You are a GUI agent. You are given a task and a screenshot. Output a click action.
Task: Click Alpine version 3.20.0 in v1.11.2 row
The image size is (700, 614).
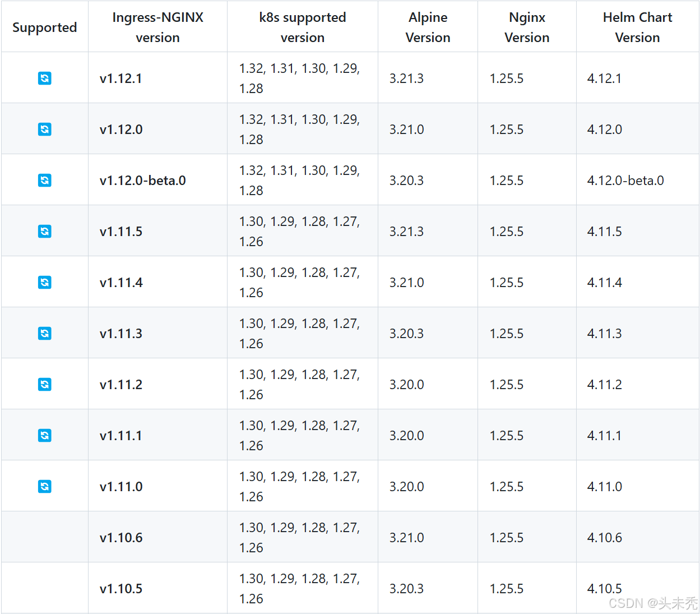coord(407,385)
